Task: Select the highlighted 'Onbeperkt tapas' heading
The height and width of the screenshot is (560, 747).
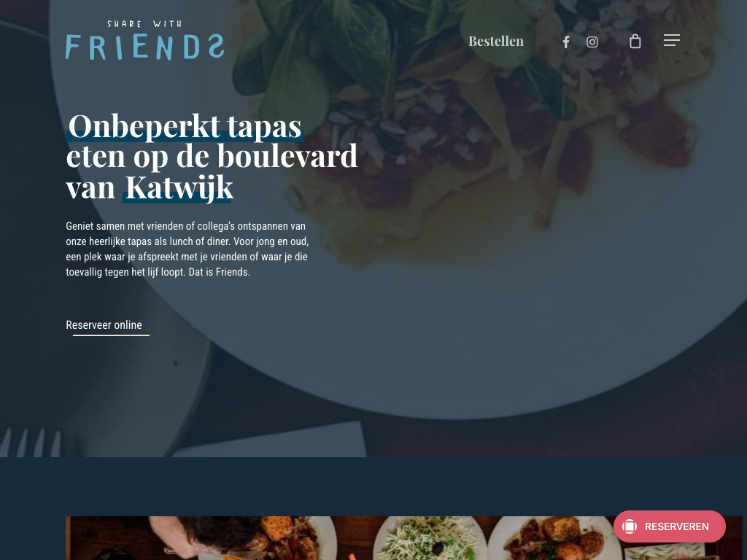Action: (185, 127)
